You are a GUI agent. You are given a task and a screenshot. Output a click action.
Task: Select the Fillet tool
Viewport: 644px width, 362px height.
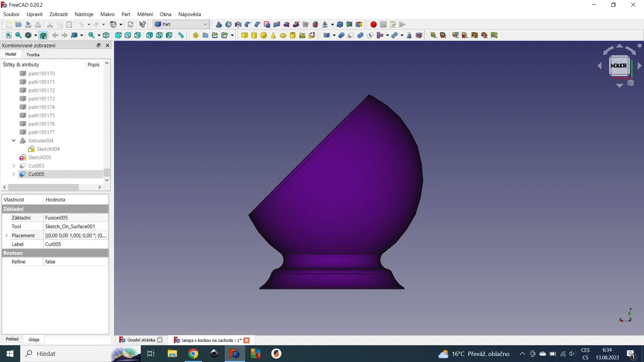(x=248, y=25)
